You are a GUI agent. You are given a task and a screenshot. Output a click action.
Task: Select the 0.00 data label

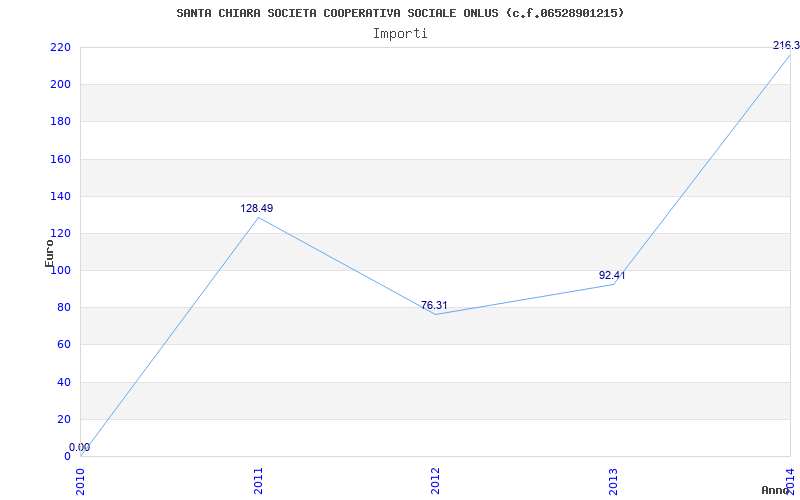[x=80, y=447]
